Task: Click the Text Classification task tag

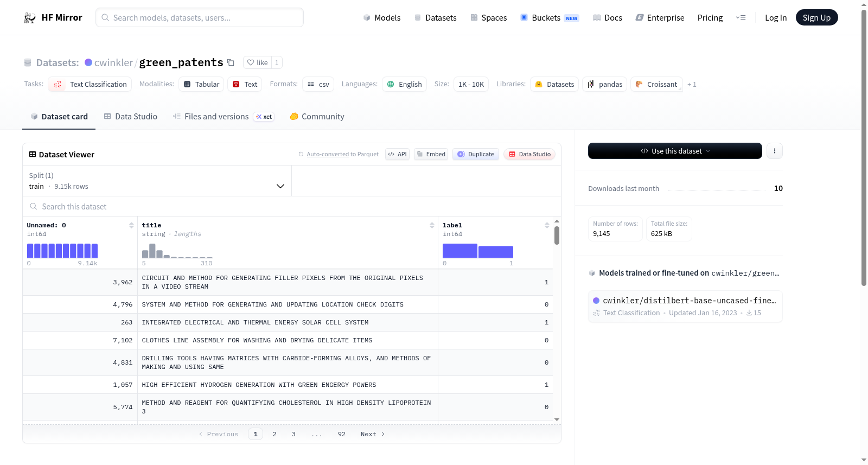Action: click(x=90, y=84)
